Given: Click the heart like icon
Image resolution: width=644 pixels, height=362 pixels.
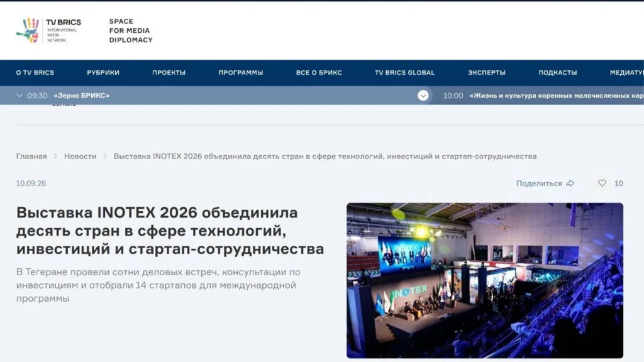Looking at the screenshot, I should [x=602, y=183].
